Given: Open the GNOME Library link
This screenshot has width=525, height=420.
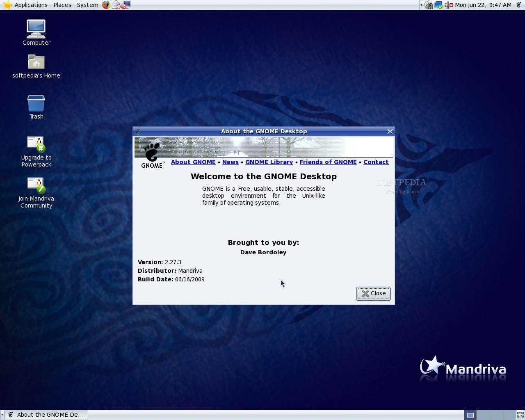Looking at the screenshot, I should (x=269, y=162).
